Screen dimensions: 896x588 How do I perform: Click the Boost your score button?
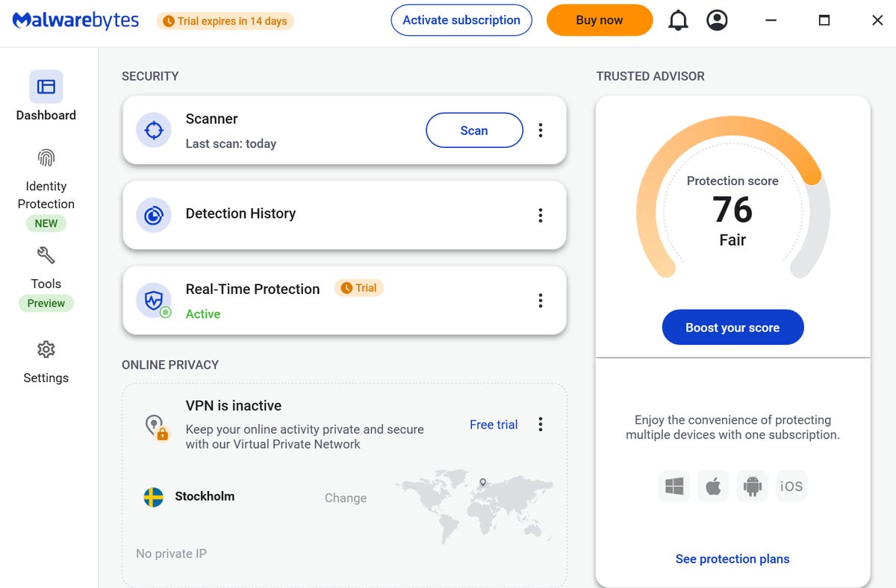tap(732, 328)
